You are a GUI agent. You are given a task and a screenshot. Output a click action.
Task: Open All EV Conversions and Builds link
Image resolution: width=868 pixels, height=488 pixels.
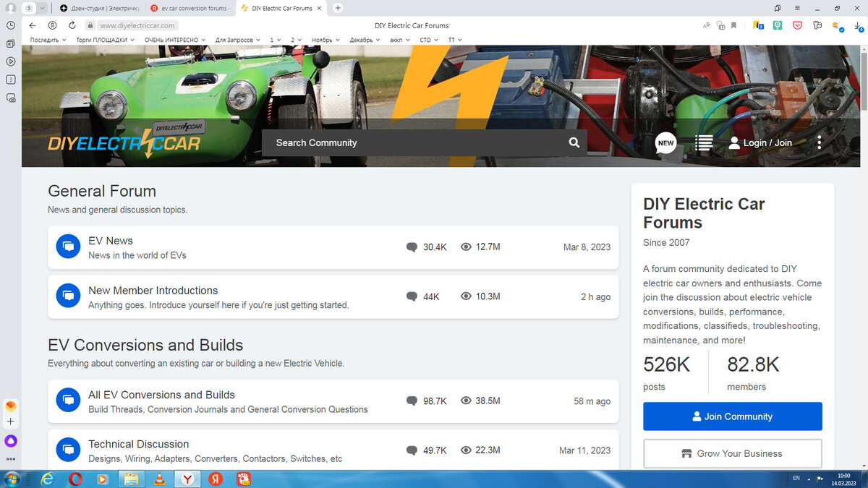tap(161, 395)
